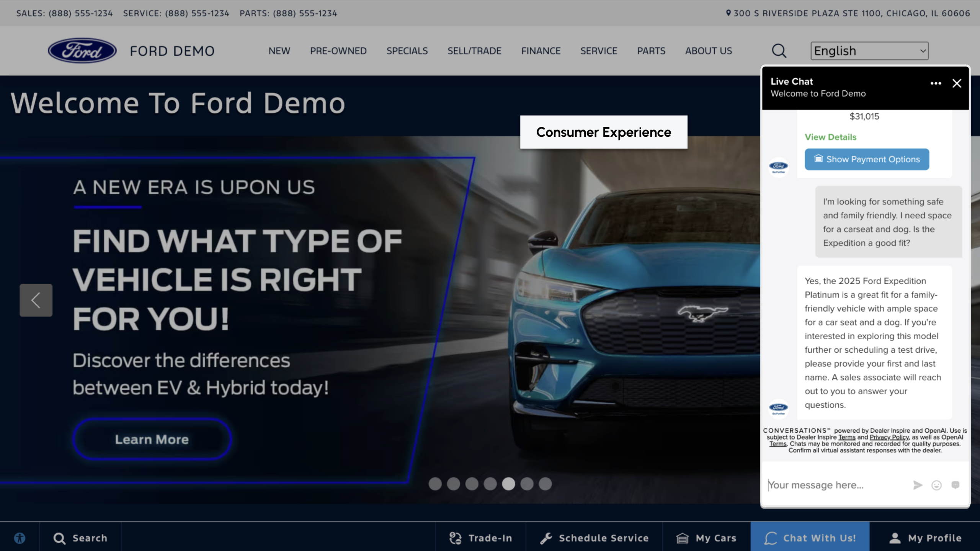980x551 pixels.
Task: Click the FORD DEMO site title
Action: click(x=172, y=51)
